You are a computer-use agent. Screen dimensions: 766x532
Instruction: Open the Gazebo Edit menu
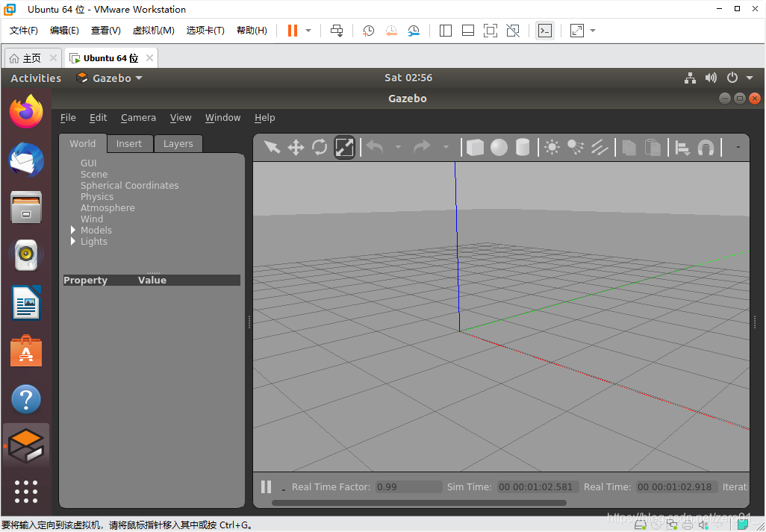(99, 118)
